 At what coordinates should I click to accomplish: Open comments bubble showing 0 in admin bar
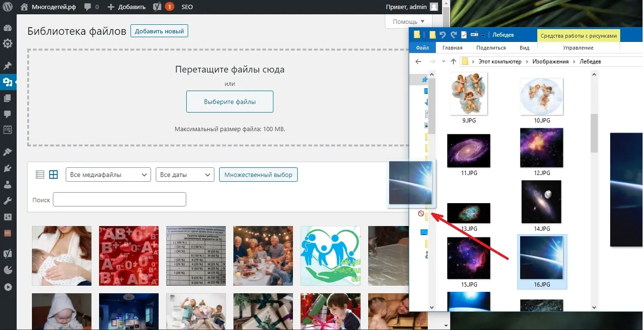point(91,7)
